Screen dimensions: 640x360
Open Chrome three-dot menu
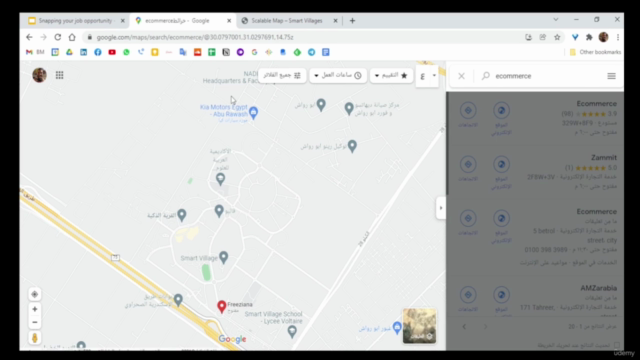618,37
